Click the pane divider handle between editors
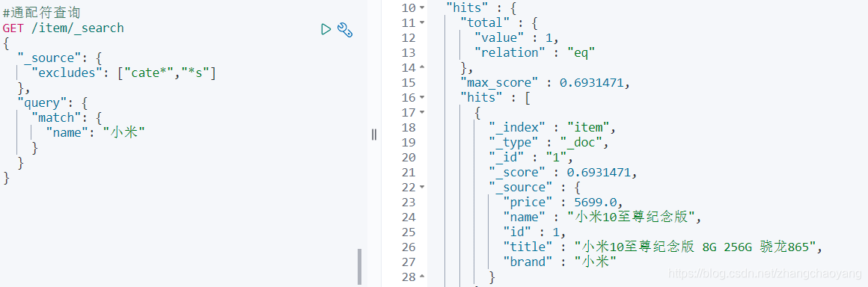Screen dimensions: 868x287 point(374,134)
